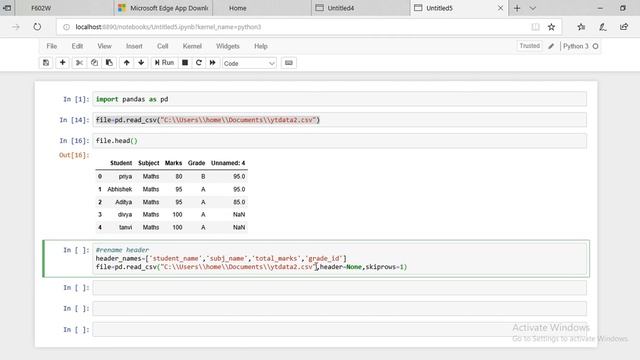The image size is (640, 360).
Task: Open the Kernel menu
Action: coord(192,46)
